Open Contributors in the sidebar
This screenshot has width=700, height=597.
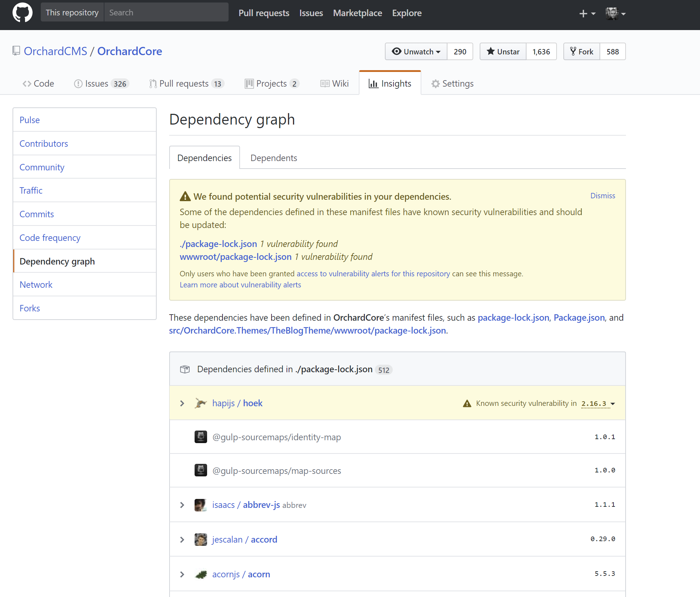(85, 144)
